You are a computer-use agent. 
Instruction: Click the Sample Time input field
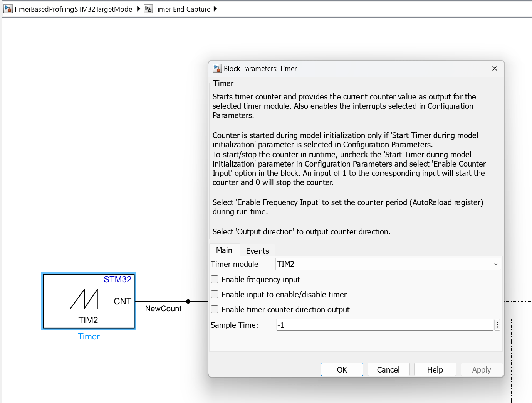pyautogui.click(x=384, y=325)
